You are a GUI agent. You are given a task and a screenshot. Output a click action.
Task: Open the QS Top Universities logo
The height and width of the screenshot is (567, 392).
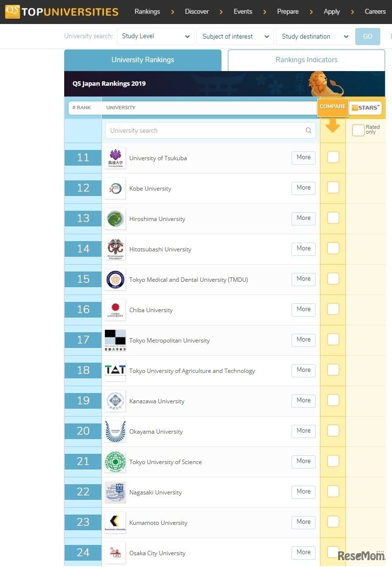click(61, 12)
